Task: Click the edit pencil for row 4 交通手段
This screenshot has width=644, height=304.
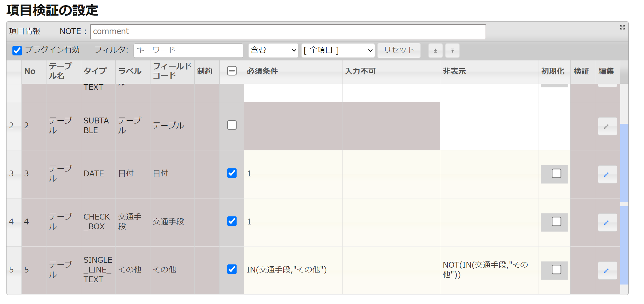Action: tap(607, 222)
